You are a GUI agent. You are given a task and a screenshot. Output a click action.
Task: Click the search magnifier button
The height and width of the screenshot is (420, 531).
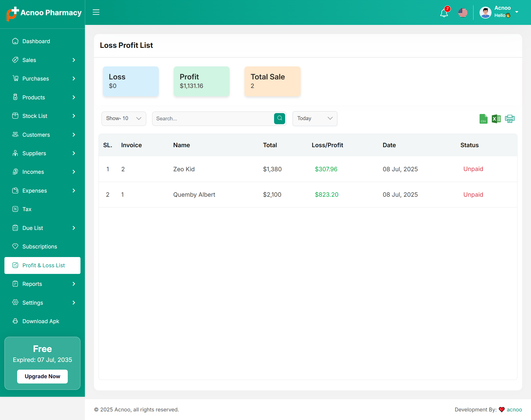coord(280,118)
